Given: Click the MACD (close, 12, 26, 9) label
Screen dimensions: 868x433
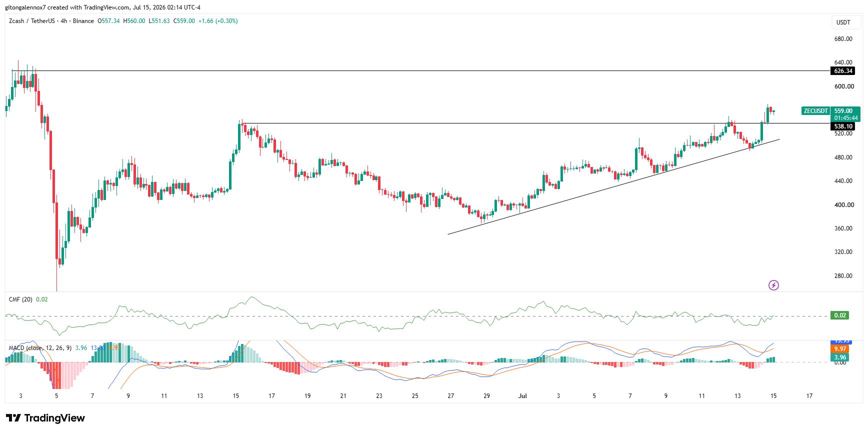Looking at the screenshot, I should click(40, 348).
